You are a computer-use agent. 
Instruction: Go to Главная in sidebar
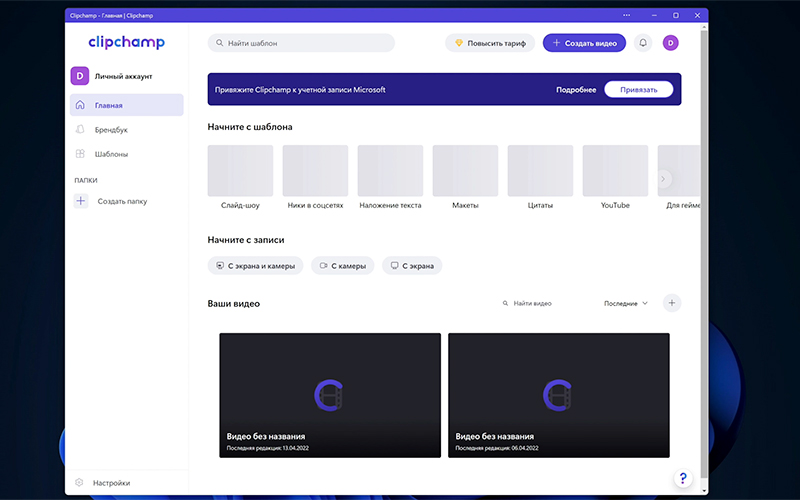[127, 105]
